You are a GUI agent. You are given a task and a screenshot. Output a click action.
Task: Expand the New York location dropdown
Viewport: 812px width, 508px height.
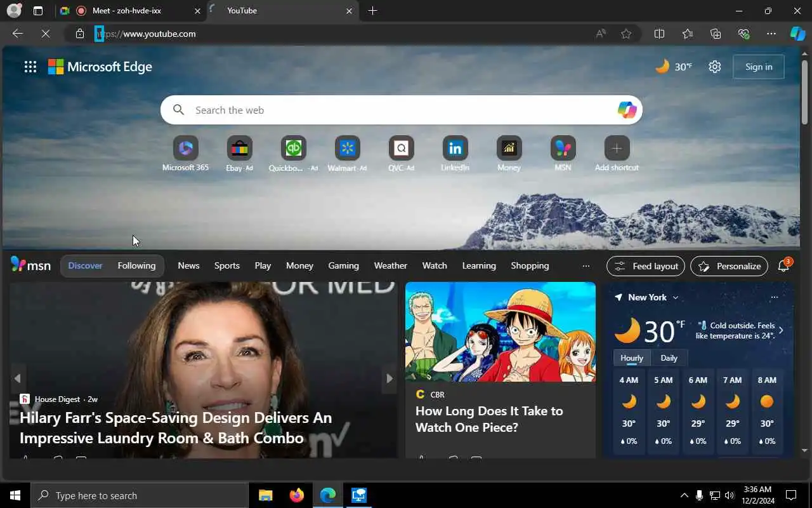(x=675, y=297)
